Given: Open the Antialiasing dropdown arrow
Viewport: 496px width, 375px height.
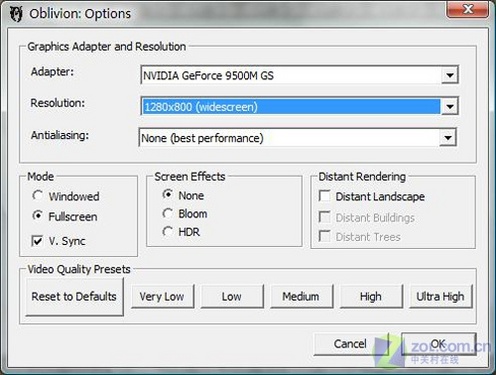Looking at the screenshot, I should (x=448, y=138).
